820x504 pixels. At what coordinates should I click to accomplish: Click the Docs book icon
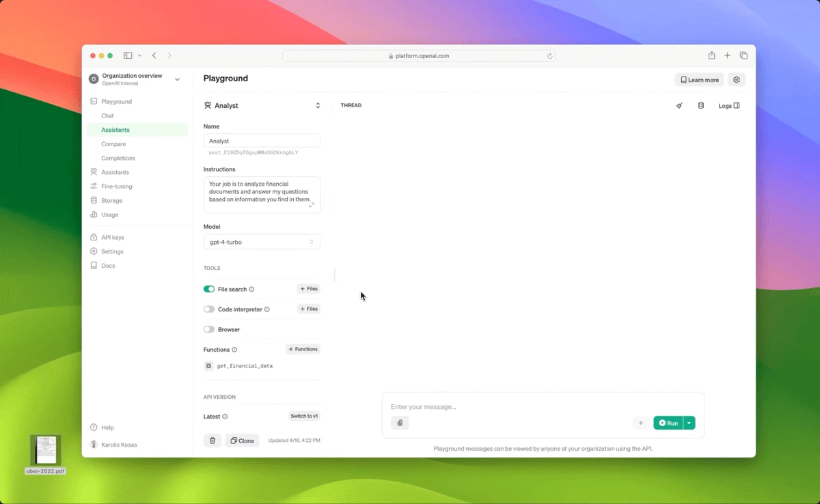point(94,266)
